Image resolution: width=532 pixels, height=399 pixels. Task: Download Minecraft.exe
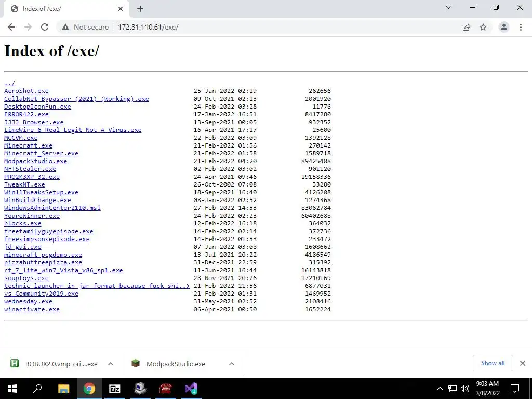point(28,145)
